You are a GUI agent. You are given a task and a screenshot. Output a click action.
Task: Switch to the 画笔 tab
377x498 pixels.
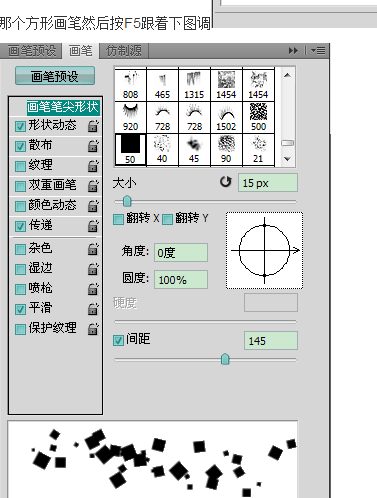click(x=80, y=51)
